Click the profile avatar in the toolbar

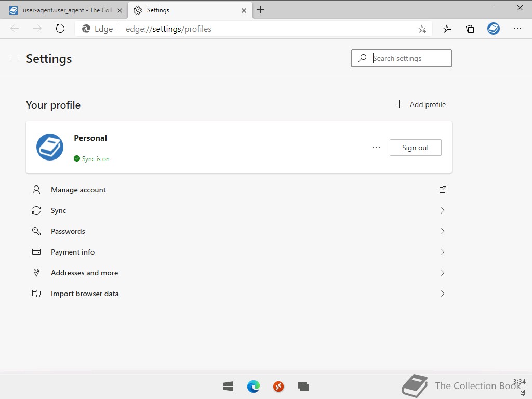coord(494,29)
